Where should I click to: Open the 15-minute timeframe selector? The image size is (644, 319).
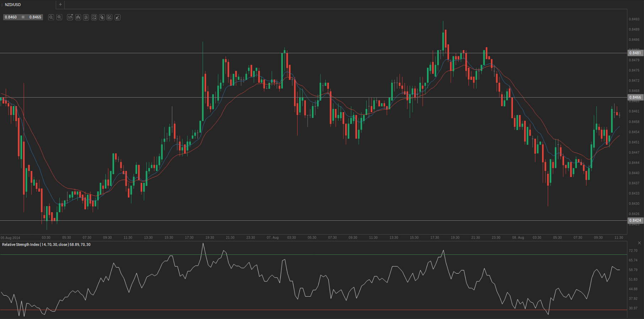pos(70,17)
